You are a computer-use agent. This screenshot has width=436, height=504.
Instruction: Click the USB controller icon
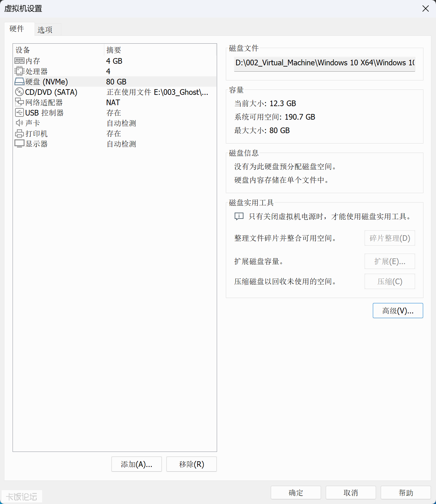coord(19,113)
